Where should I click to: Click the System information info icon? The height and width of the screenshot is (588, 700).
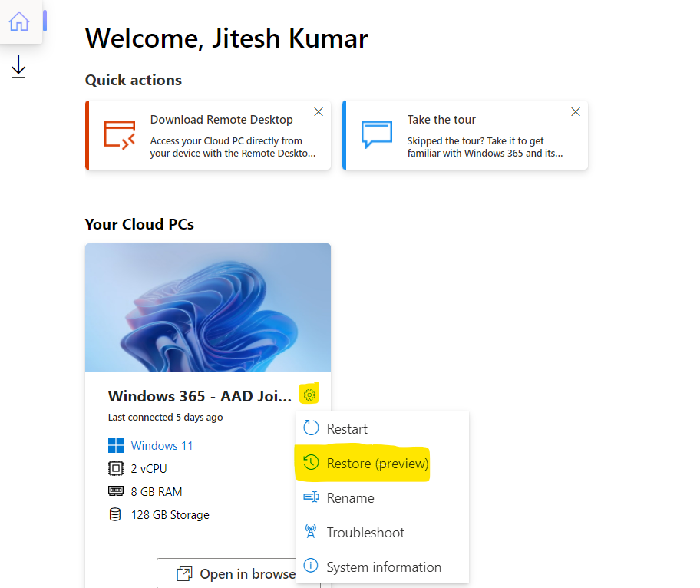pos(311,565)
